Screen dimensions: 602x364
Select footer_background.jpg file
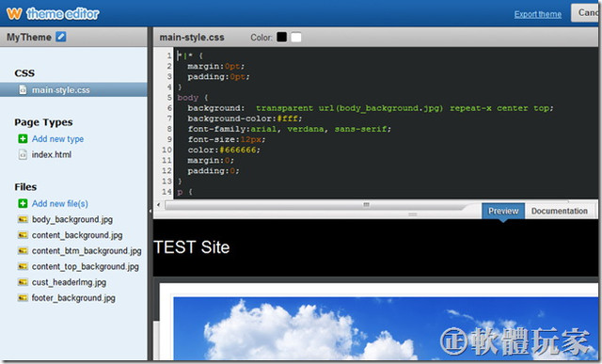coord(73,297)
